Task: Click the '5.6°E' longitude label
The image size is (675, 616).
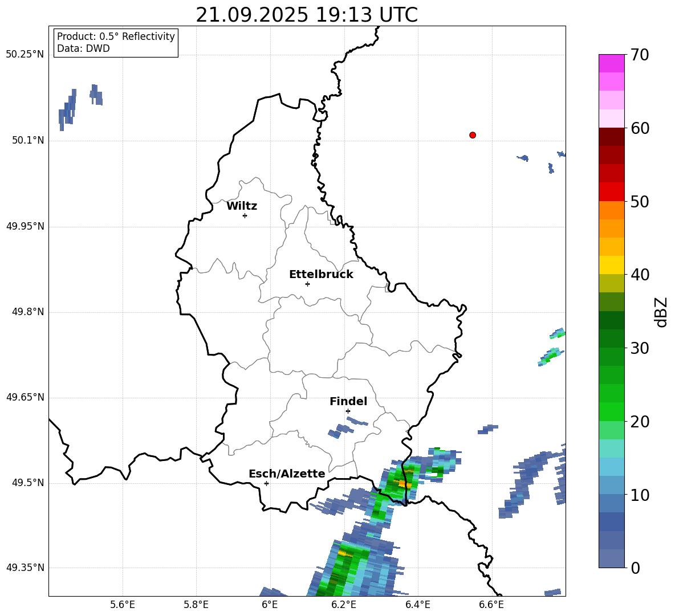Action: 123,605
